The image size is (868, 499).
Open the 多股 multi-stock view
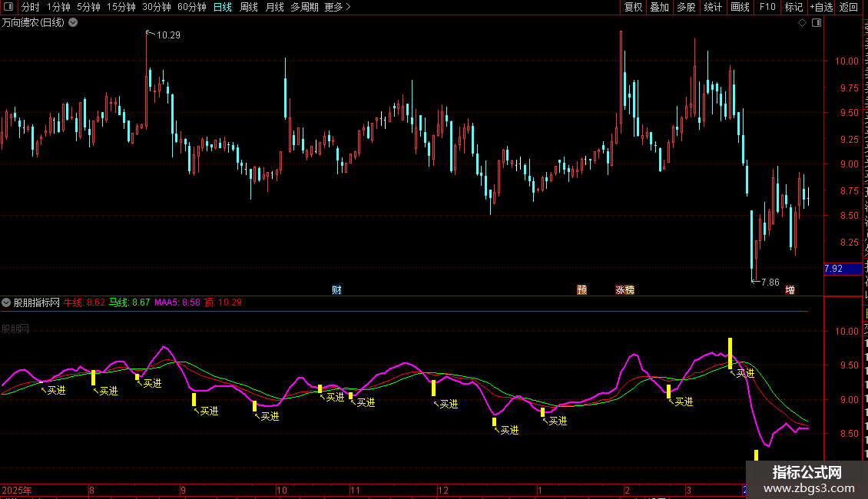[687, 7]
